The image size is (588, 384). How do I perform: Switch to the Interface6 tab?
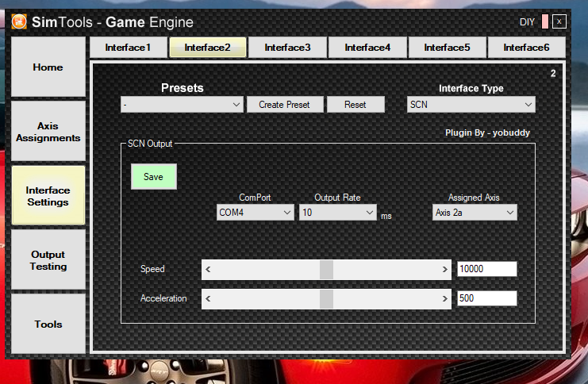[x=526, y=48]
